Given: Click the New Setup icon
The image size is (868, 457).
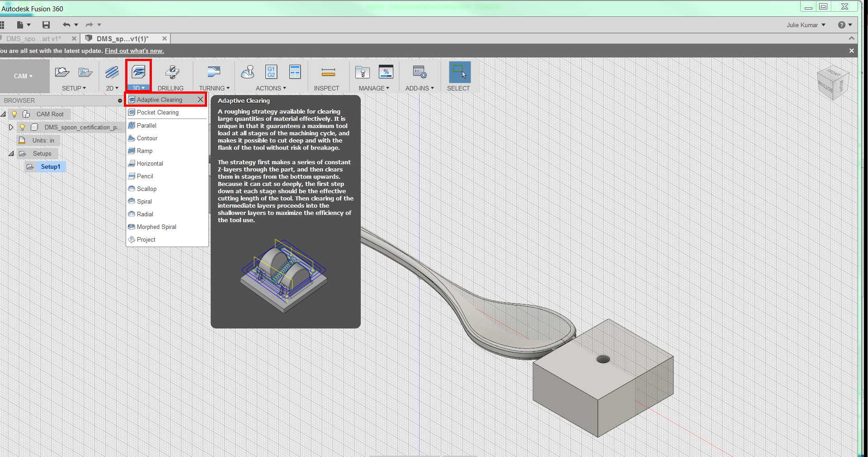Looking at the screenshot, I should (x=62, y=72).
